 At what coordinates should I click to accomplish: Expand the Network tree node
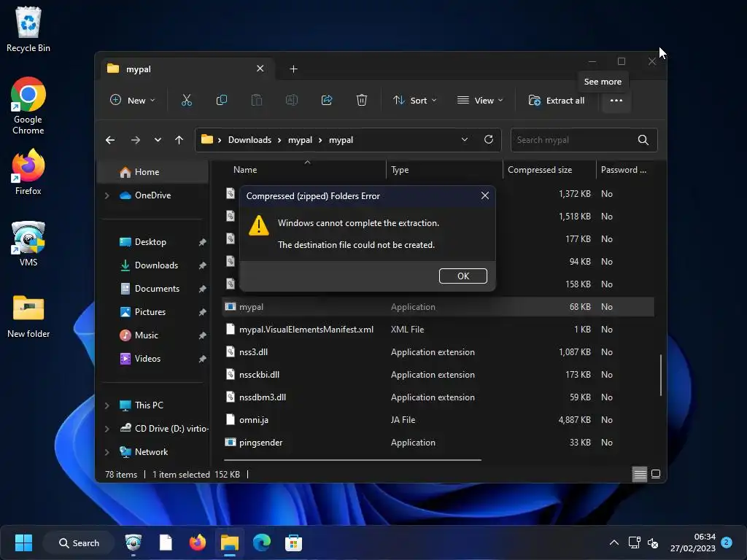(107, 452)
